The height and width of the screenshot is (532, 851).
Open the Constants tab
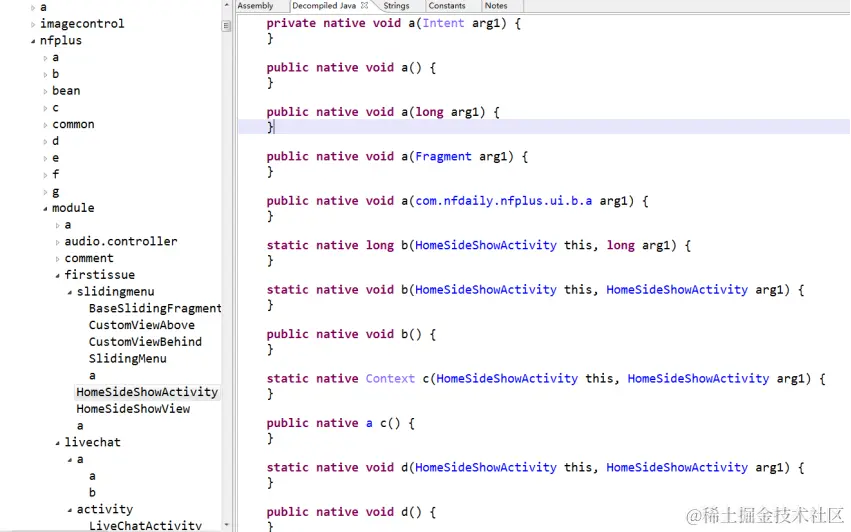[x=447, y=5]
